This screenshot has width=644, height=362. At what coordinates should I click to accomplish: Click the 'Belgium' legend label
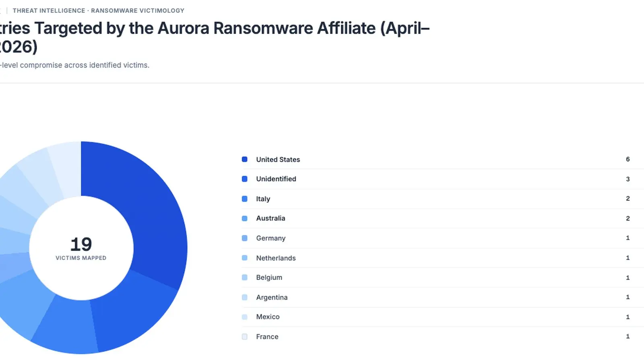(269, 278)
